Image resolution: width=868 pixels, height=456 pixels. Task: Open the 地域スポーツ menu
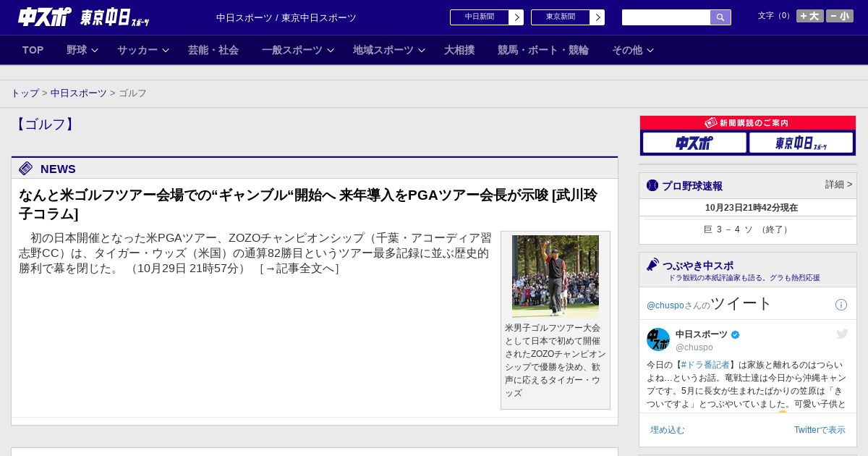[x=383, y=50]
